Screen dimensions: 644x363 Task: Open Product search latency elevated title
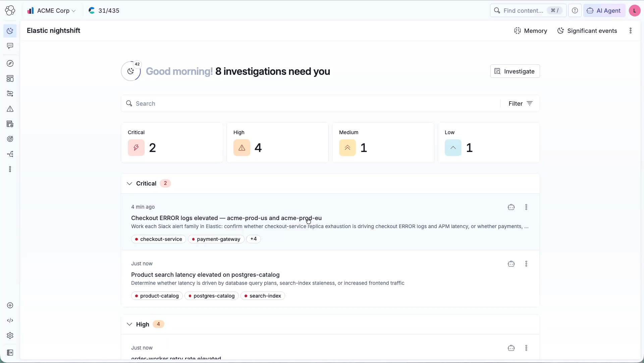click(x=205, y=275)
